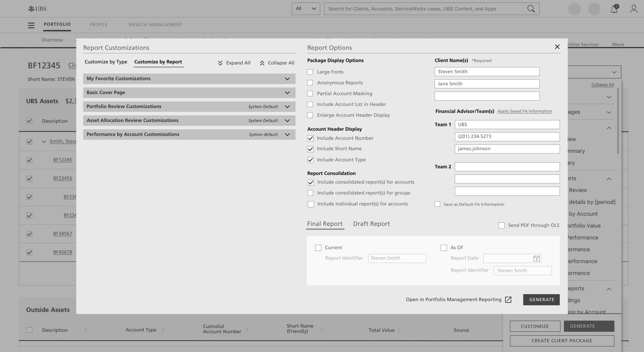The height and width of the screenshot is (352, 644).
Task: Click the Customize button in side panel
Action: tap(535, 326)
